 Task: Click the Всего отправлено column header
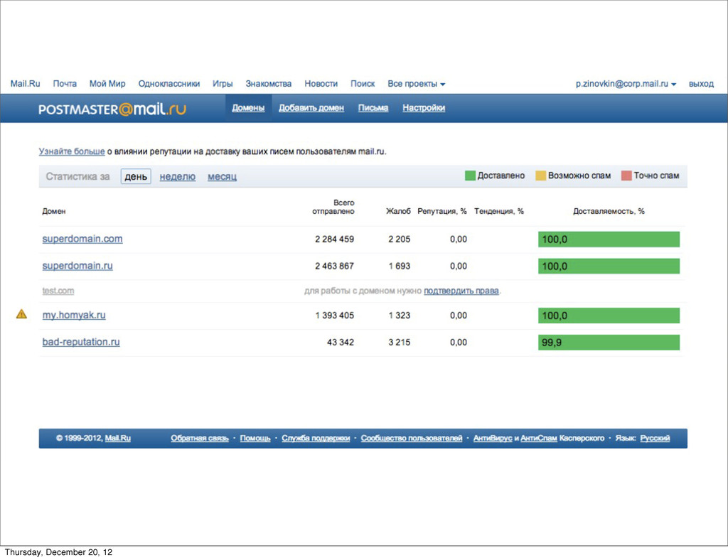(333, 207)
